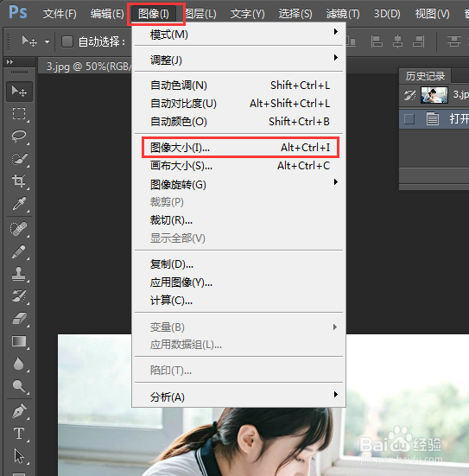Select the Clone Stamp tool

[19, 274]
